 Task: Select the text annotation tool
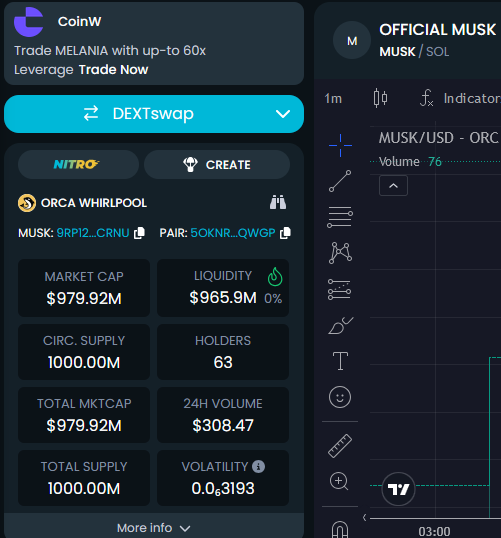(x=340, y=361)
